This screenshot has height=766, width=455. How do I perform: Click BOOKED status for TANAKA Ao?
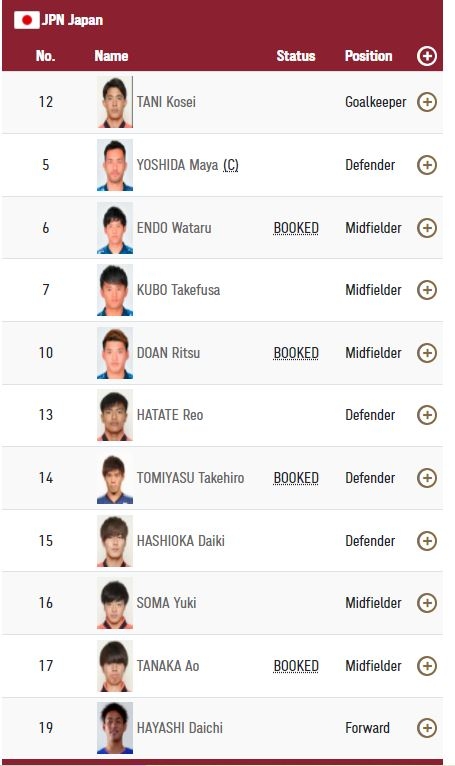[296, 666]
